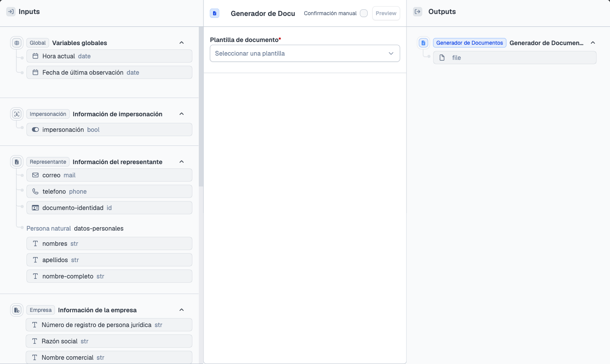Click the Generador de Docu title
The height and width of the screenshot is (364, 610).
[263, 13]
